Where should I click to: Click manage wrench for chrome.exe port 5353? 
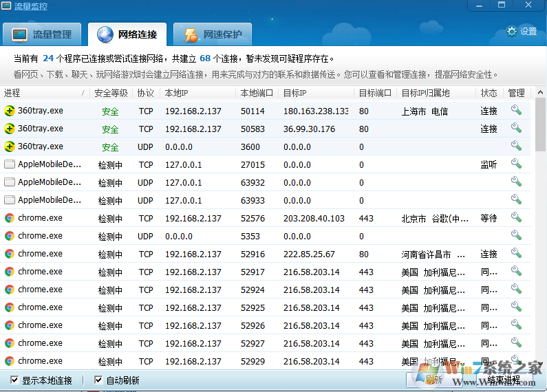click(x=516, y=235)
